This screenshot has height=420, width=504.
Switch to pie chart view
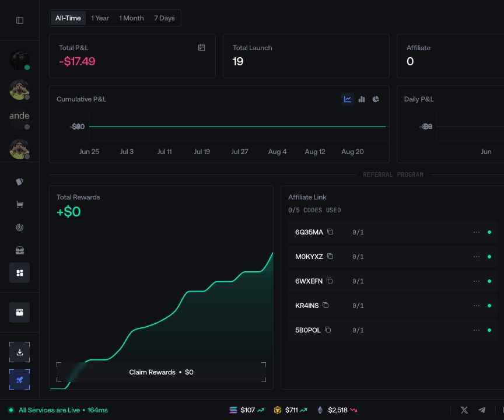[376, 99]
